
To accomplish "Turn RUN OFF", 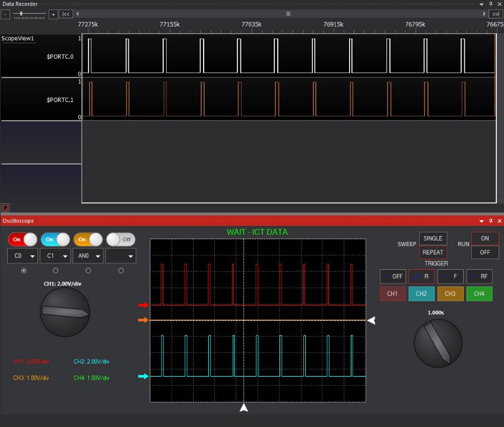I will tap(485, 253).
